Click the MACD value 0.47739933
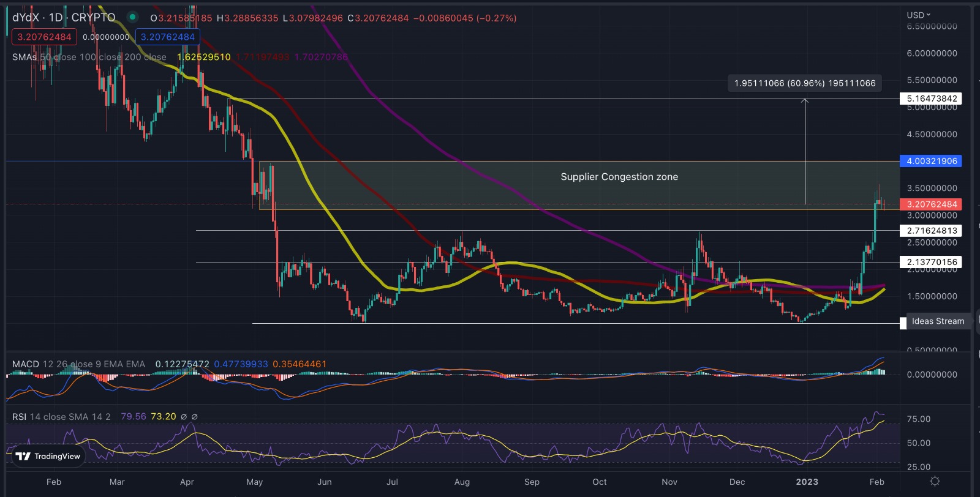Viewport: 980px width, 497px height. pyautogui.click(x=241, y=364)
